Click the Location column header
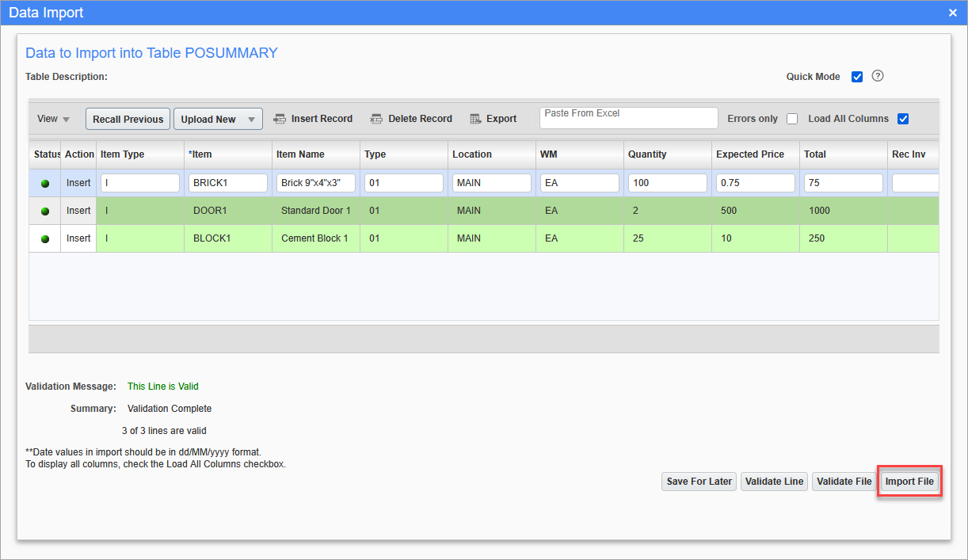 (492, 154)
